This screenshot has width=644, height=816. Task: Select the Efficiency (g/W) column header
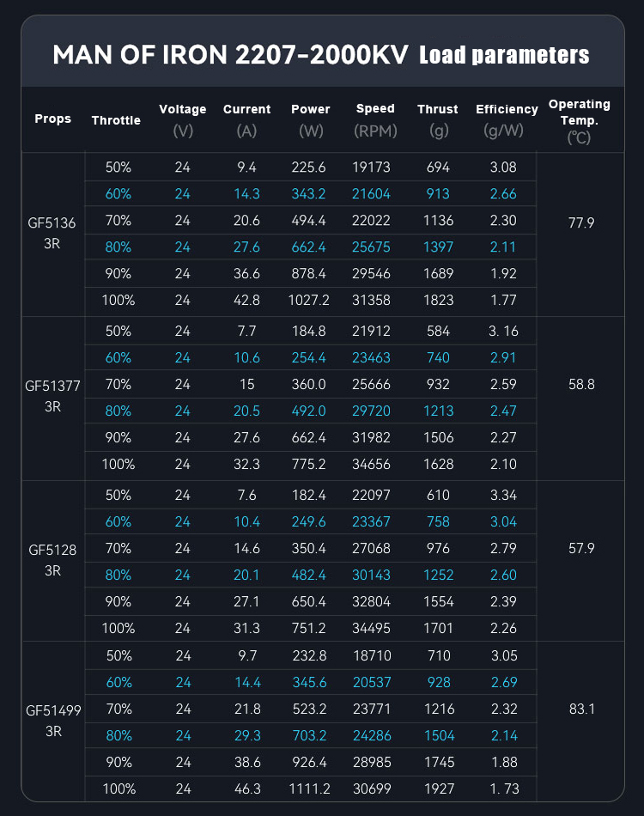tap(507, 119)
